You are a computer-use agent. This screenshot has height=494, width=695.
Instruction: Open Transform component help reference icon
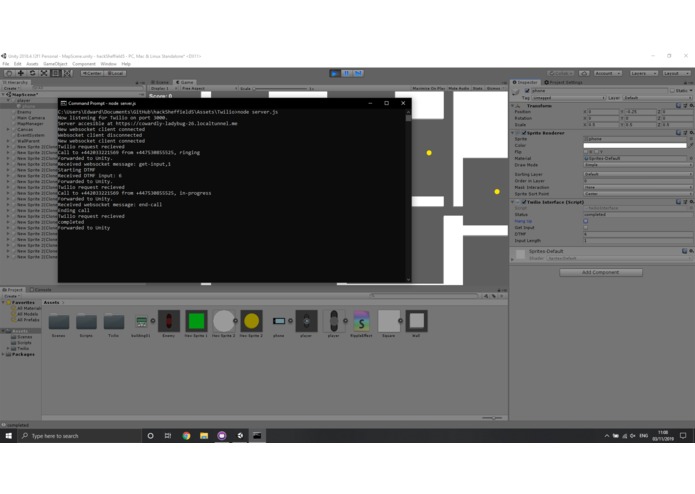click(678, 106)
